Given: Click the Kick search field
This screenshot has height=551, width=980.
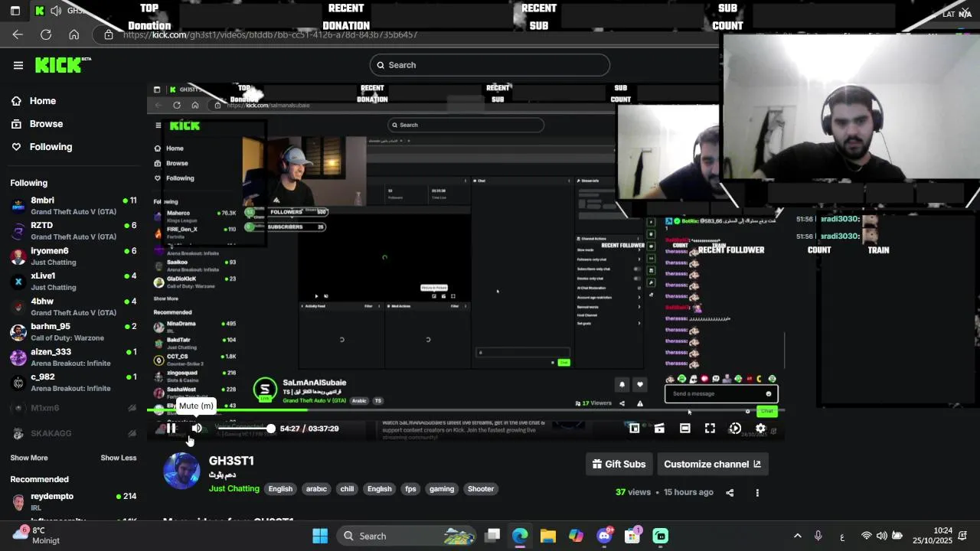Looking at the screenshot, I should point(489,65).
